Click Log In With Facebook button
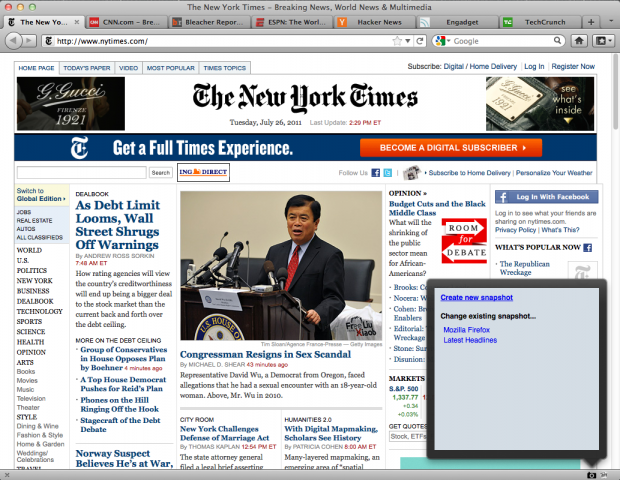620x480 pixels. (545, 197)
